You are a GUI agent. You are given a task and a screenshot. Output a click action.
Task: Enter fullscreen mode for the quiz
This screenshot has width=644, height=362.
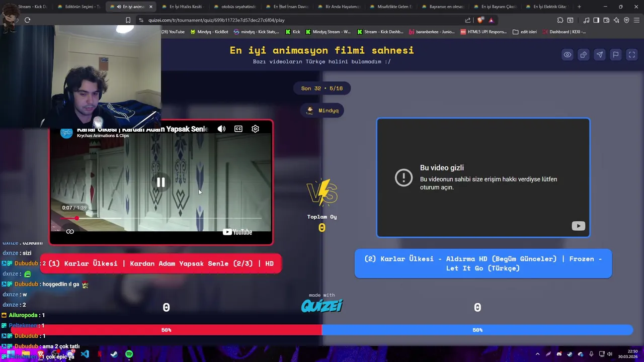click(x=632, y=55)
